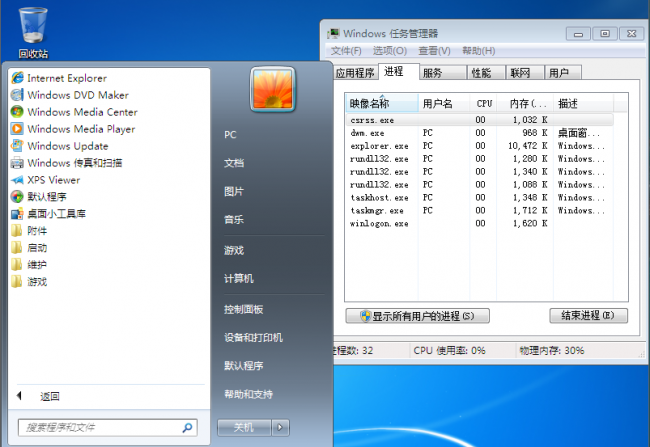
Task: Select the rundll32.exe row using 1,088 K
Action: point(480,185)
